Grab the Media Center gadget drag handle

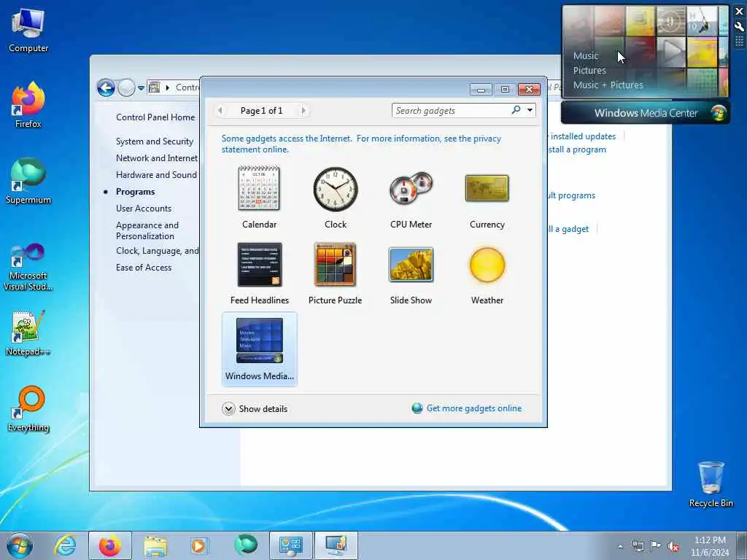click(x=739, y=42)
